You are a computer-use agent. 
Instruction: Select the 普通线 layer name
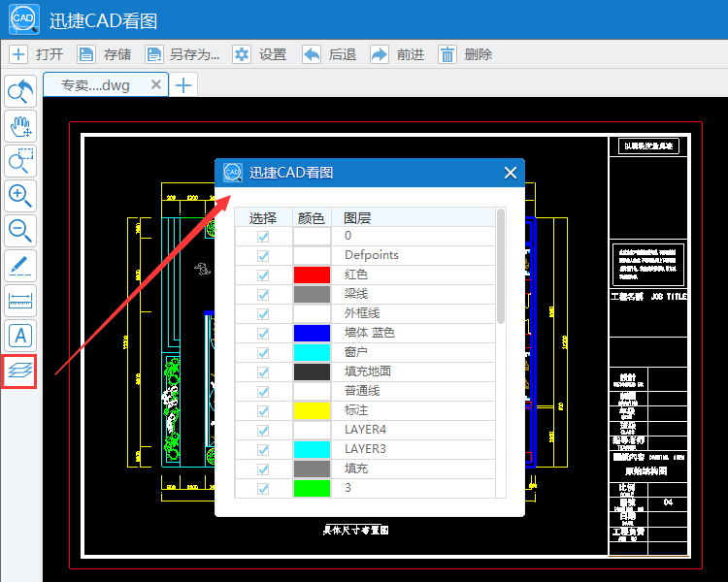pos(362,391)
